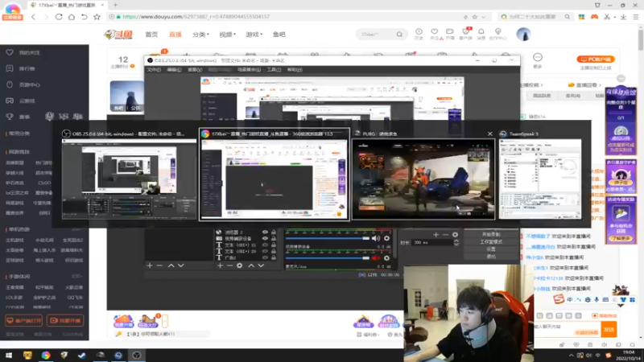This screenshot has height=362, width=644.
Task: Mute the first OBS mixer audio track
Action: pos(376,238)
